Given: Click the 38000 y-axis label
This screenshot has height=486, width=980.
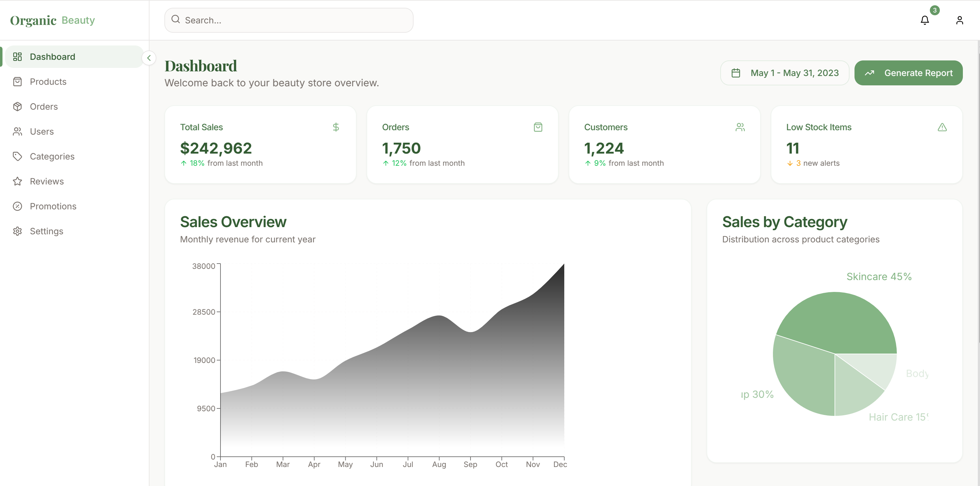Looking at the screenshot, I should [x=204, y=266].
